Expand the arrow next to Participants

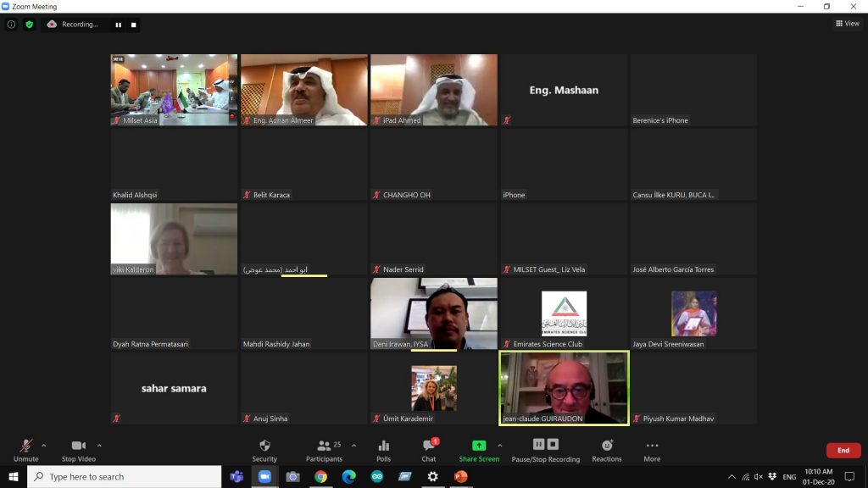coord(353,445)
